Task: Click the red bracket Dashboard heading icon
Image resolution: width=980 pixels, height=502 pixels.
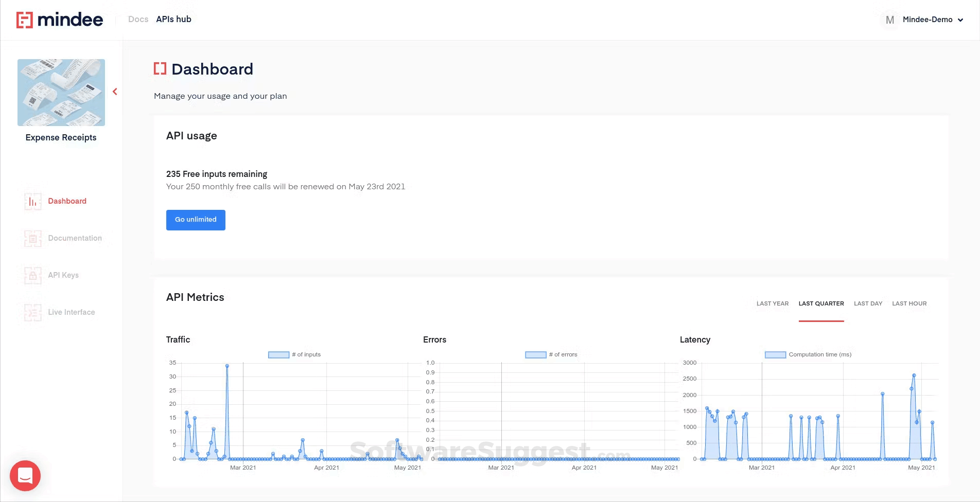Action: coord(160,69)
